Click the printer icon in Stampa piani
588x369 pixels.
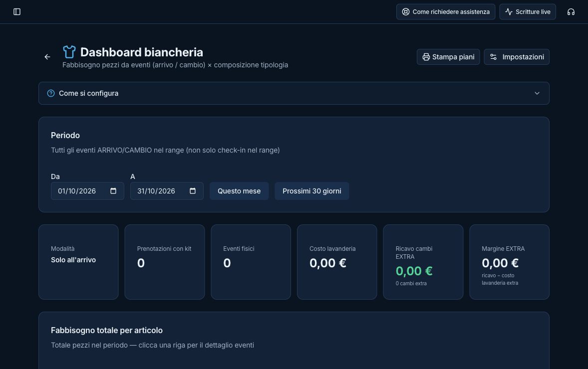click(x=426, y=57)
